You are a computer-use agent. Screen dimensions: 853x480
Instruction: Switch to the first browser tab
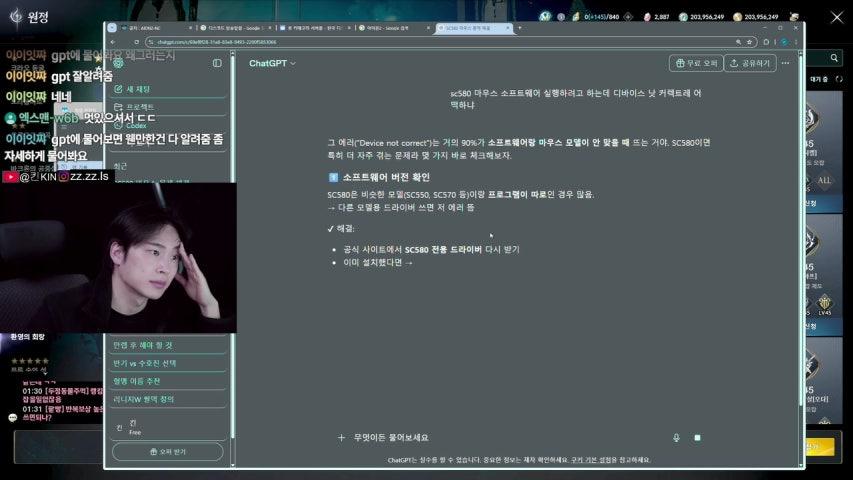click(x=156, y=28)
